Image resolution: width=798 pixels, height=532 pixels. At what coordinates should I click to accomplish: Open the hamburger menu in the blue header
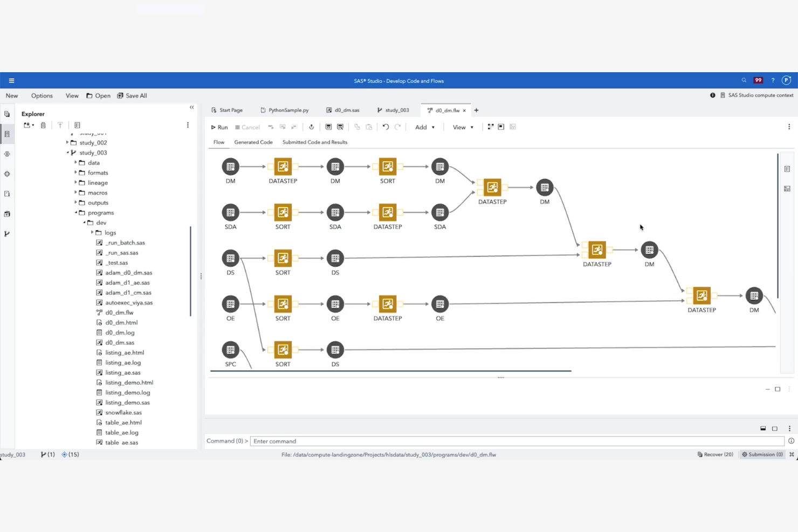tap(11, 81)
